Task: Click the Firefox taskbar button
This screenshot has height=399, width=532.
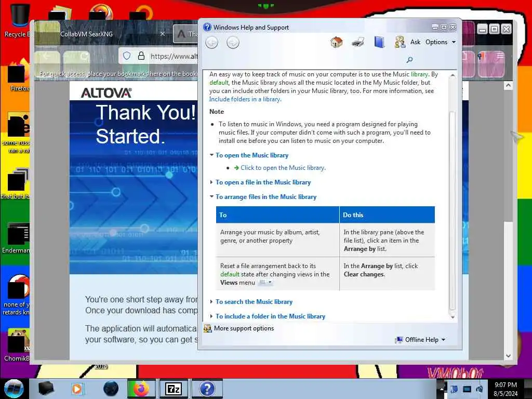Action: [x=141, y=389]
